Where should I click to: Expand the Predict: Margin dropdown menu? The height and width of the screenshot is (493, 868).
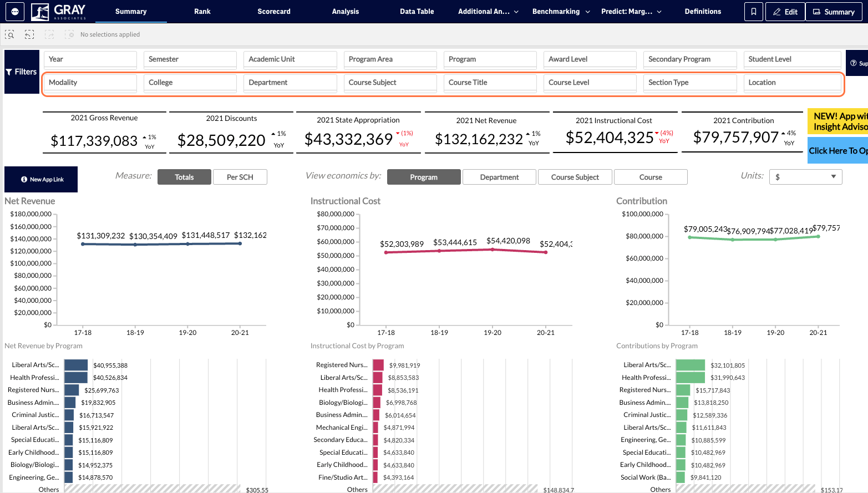pos(632,11)
